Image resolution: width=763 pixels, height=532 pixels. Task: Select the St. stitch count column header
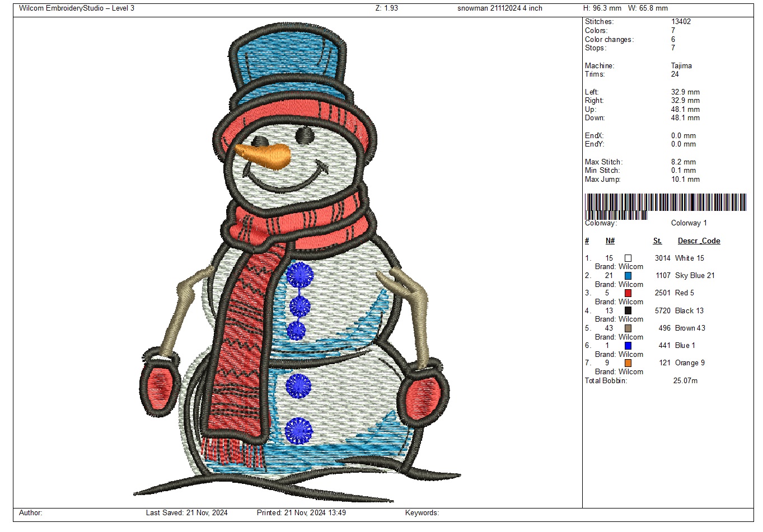657,241
